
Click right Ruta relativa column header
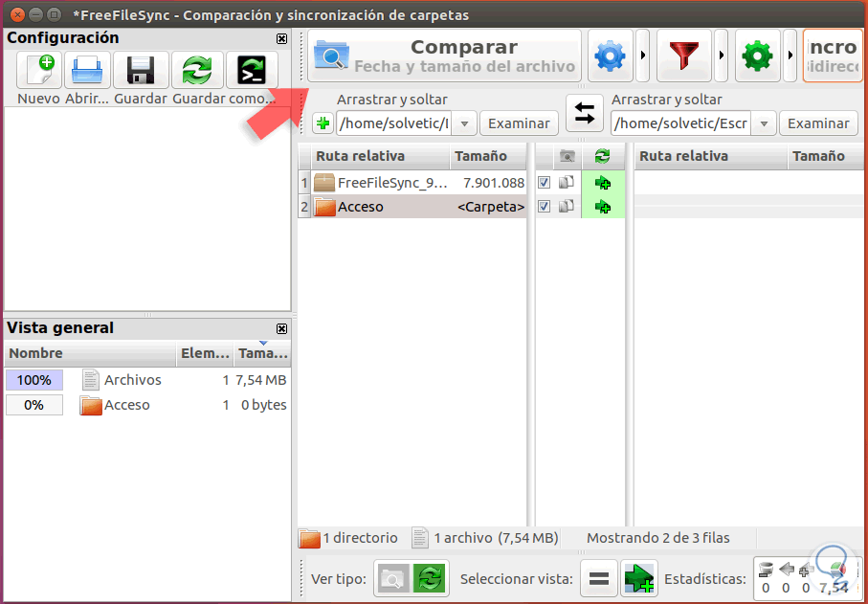pyautogui.click(x=711, y=156)
